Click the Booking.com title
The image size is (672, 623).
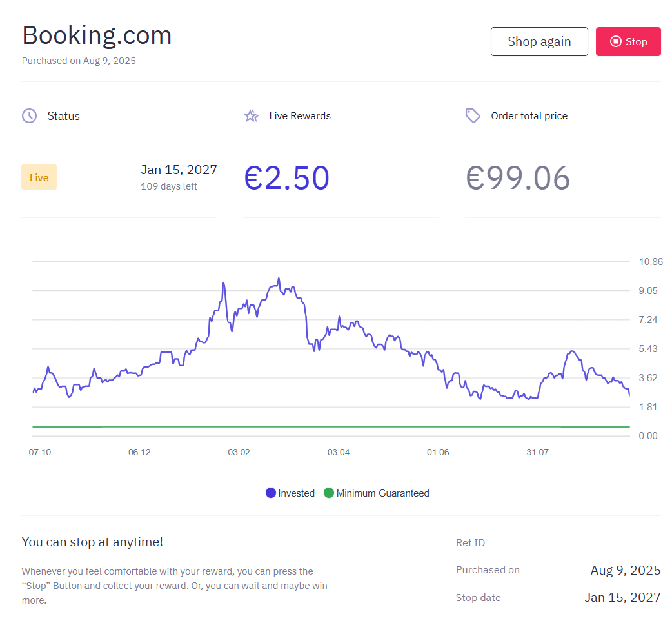pos(97,35)
